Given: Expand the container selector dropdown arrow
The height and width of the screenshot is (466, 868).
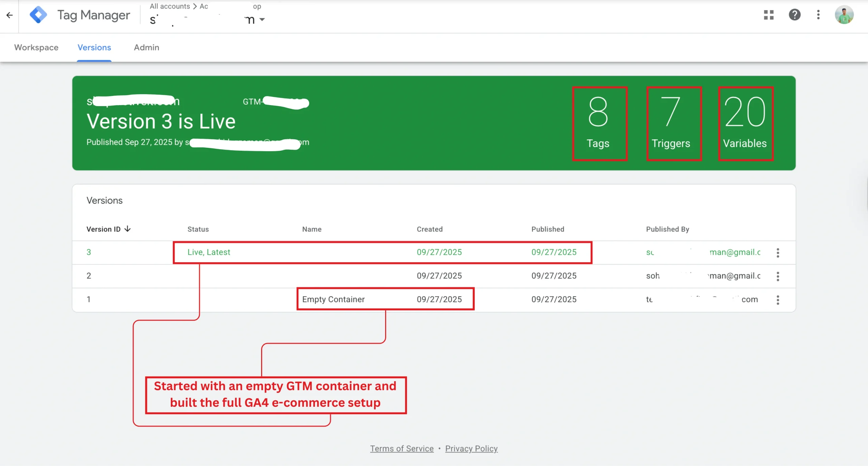Looking at the screenshot, I should [262, 20].
